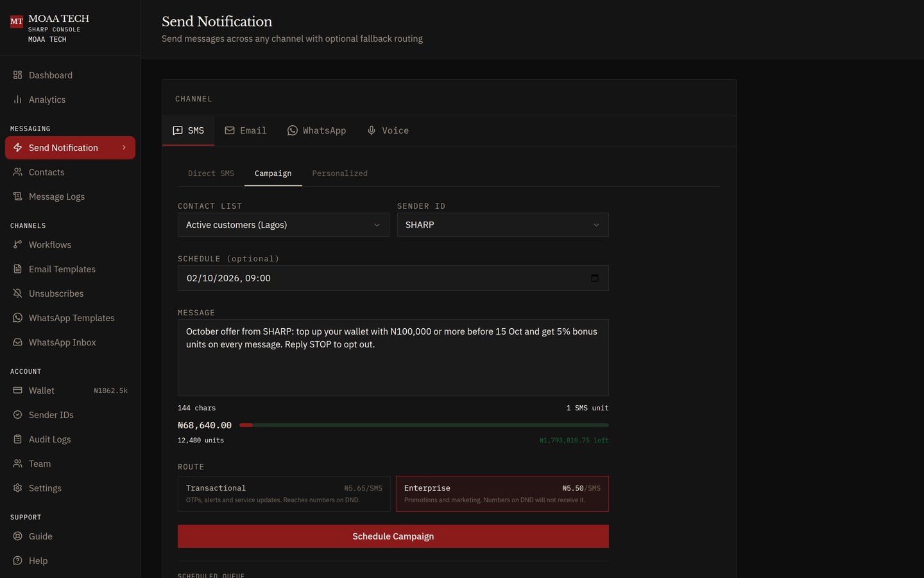Screen dimensions: 924x578
Task: Click the Audit Logs clipboard icon
Action: tap(17, 439)
